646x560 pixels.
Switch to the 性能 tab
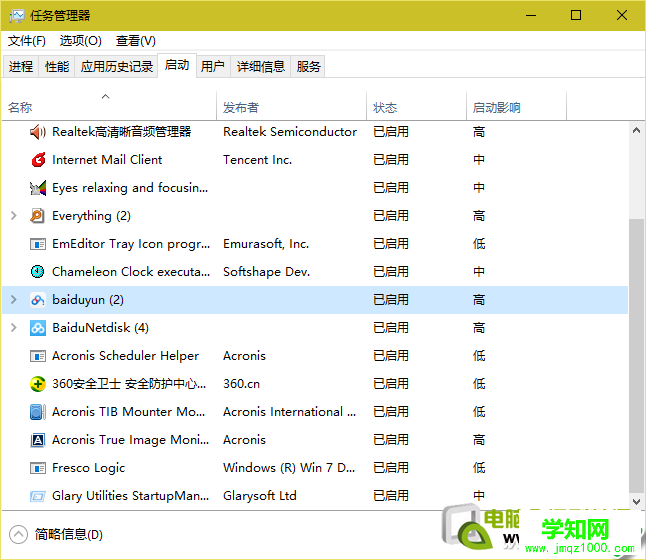pos(57,67)
